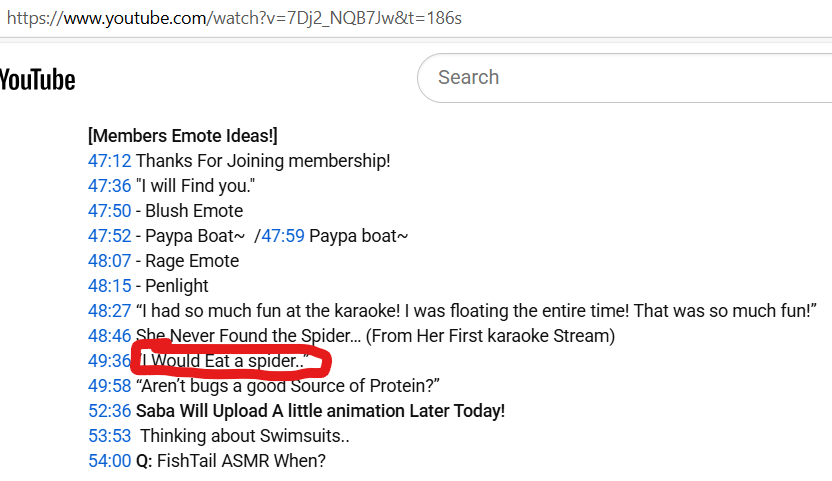Go to 47:52 Paypa Boat timestamp
The height and width of the screenshot is (481, 832).
point(109,235)
